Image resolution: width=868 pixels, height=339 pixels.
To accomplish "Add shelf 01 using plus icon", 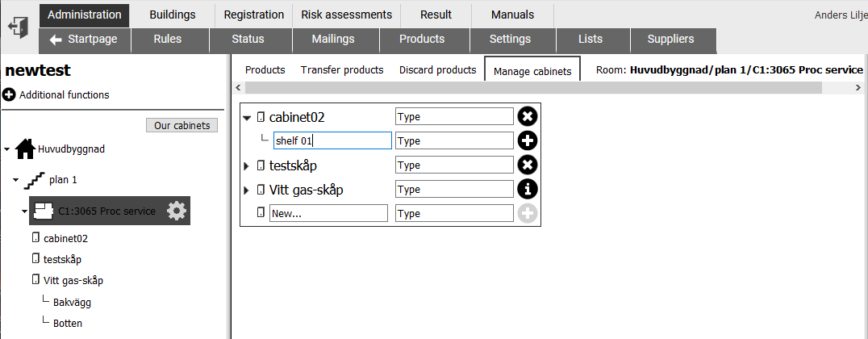I will 528,141.
